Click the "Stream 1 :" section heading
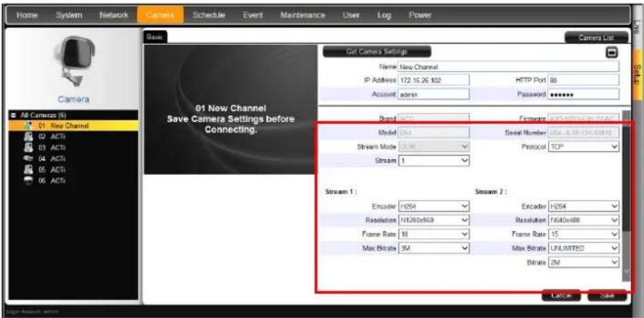 coord(341,191)
